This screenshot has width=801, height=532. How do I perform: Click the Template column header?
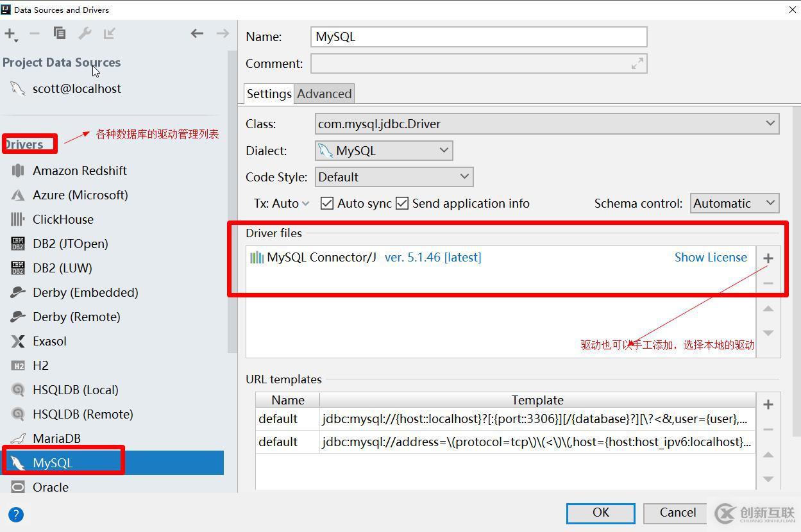pos(537,400)
